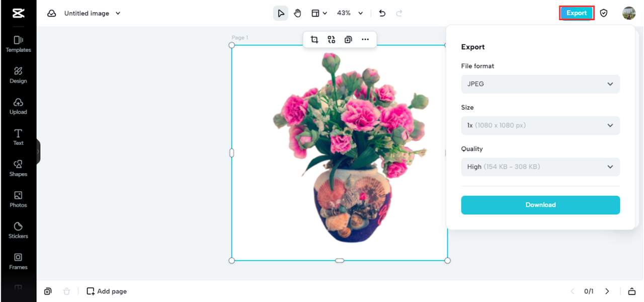The image size is (644, 302).
Task: Select the Text tool in the sidebar
Action: 18,137
